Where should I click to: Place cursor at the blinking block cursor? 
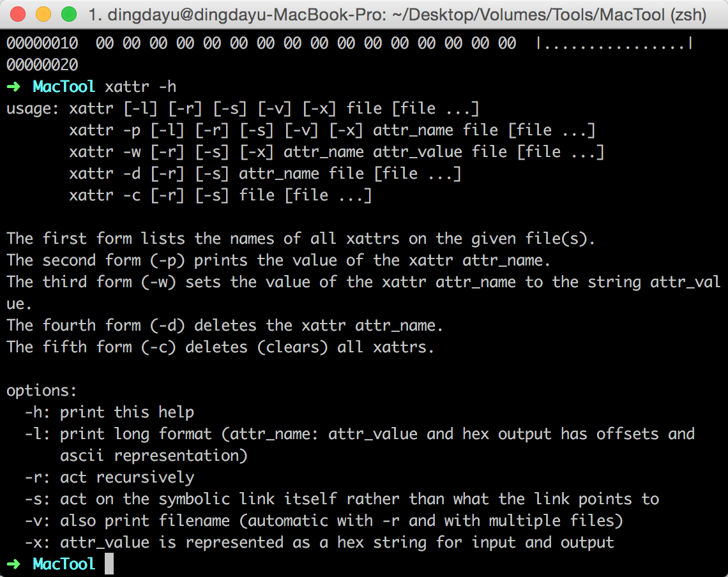pos(109,564)
